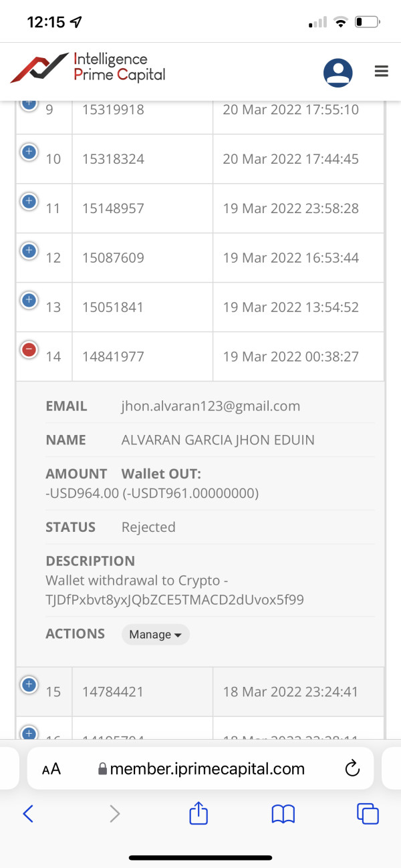Open Safari reader AA text options
The width and height of the screenshot is (401, 868).
pyautogui.click(x=51, y=769)
